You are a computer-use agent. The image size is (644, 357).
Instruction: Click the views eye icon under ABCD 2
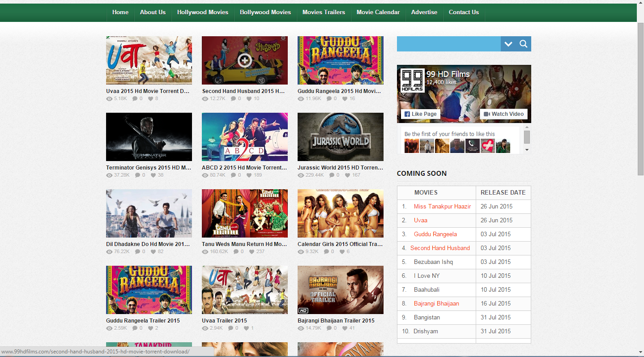coord(205,175)
